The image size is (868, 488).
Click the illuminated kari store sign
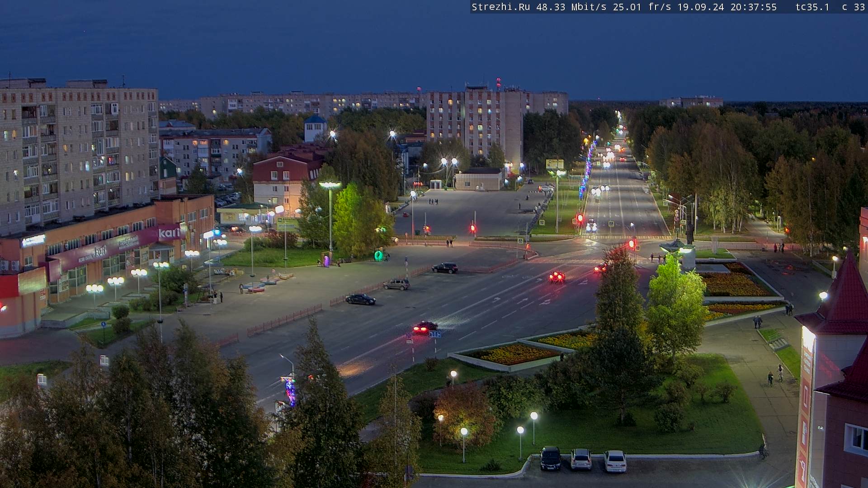tap(169, 233)
